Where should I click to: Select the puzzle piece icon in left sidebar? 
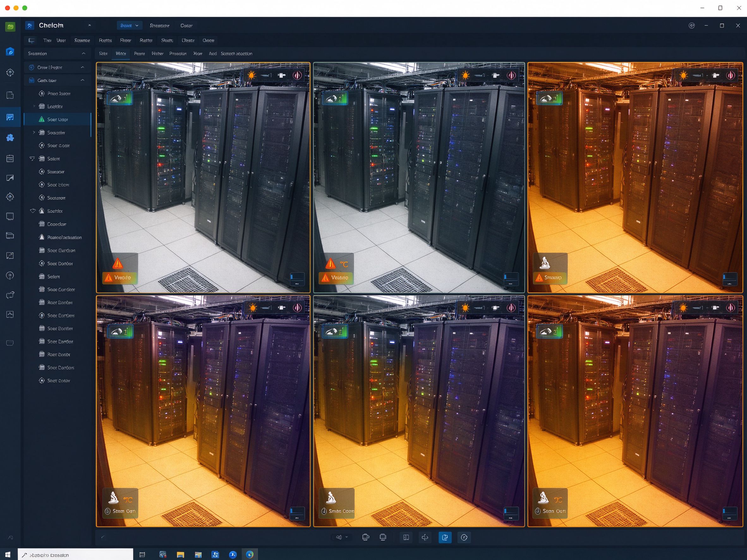10,137
